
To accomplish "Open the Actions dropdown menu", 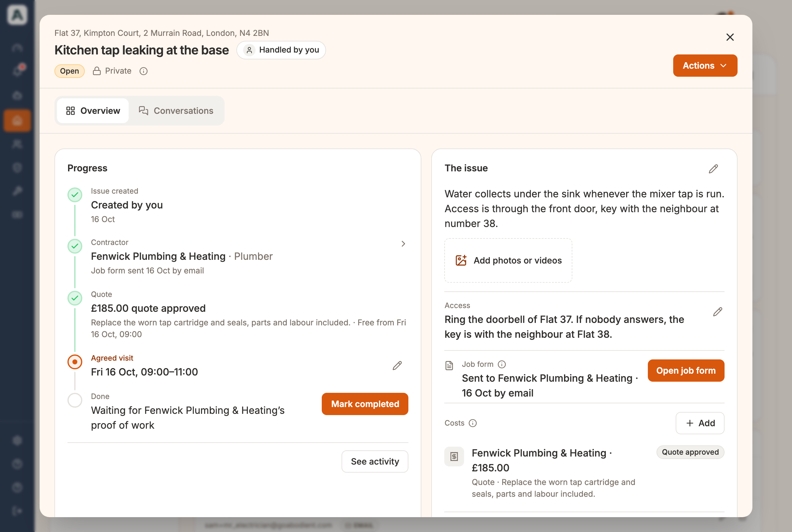I will point(705,66).
